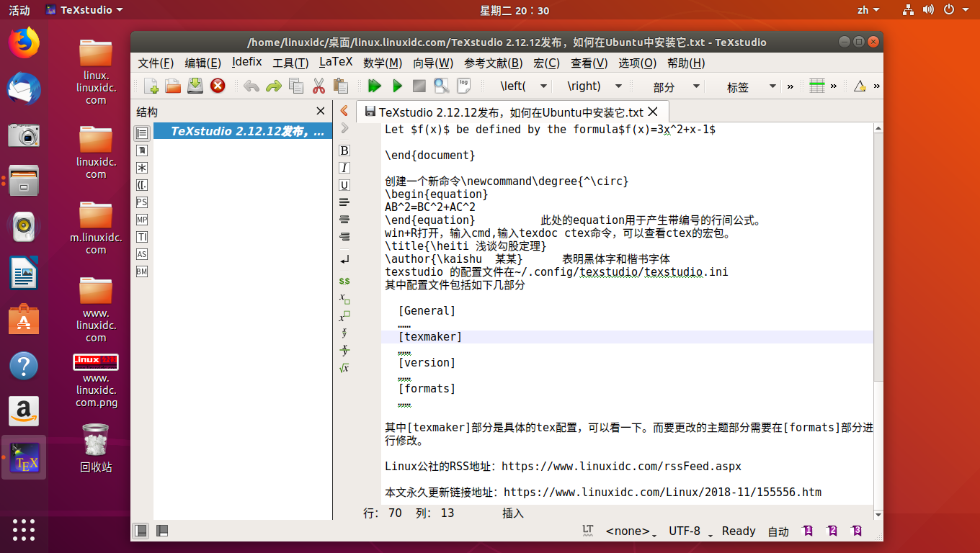Open the UTF-8 encoding dropdown

690,531
